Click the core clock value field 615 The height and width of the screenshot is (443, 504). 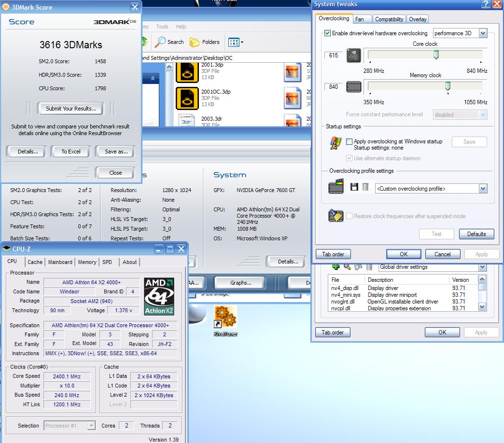[334, 55]
